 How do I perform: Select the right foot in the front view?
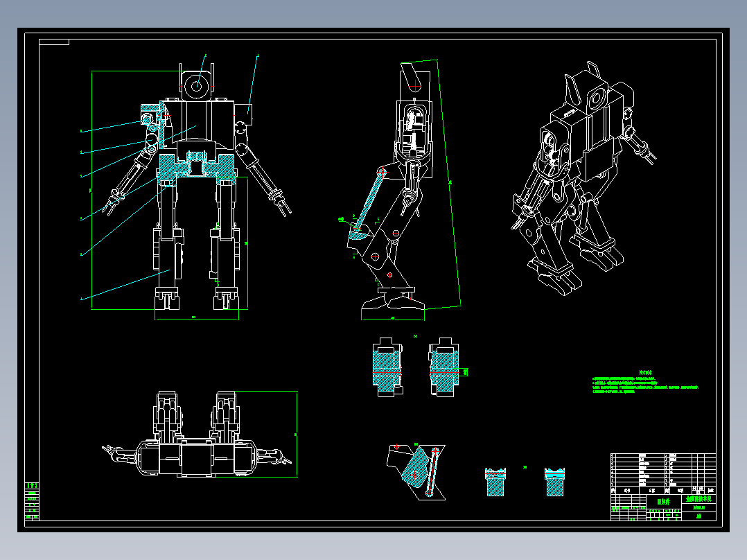tap(225, 299)
